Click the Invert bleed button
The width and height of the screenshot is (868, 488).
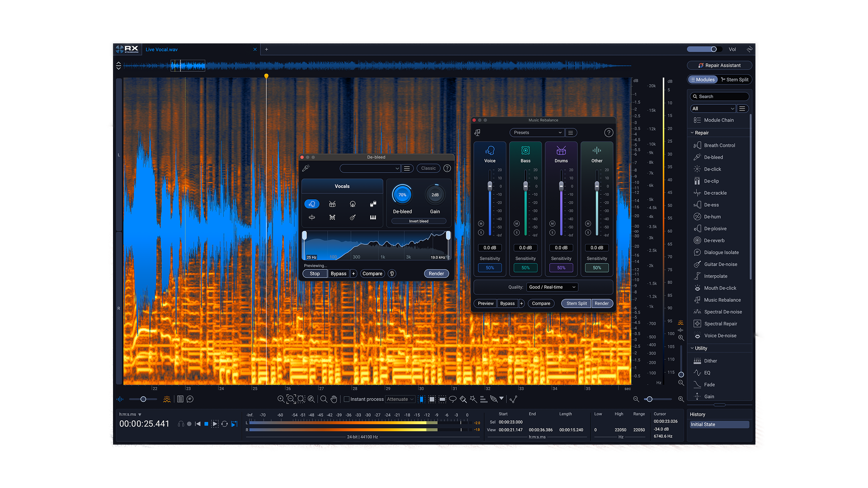[x=418, y=221]
